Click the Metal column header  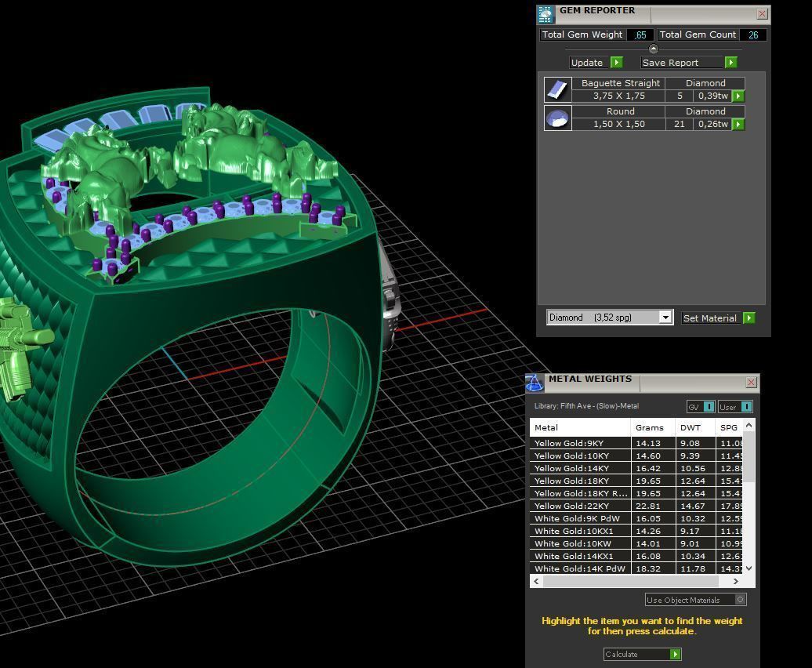coord(580,427)
